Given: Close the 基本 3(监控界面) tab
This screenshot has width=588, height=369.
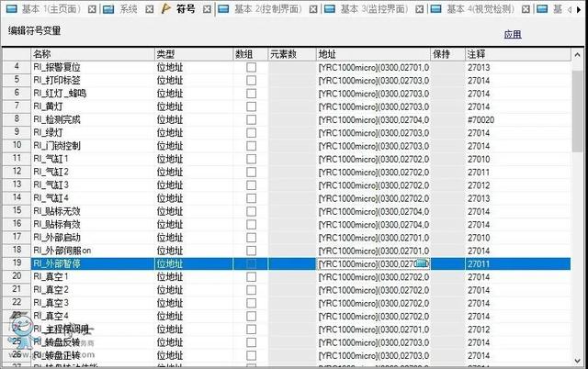Looking at the screenshot, I should pos(420,9).
